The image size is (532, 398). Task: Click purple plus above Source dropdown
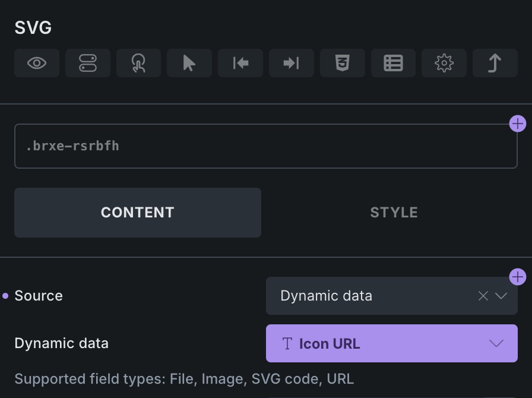[518, 277]
